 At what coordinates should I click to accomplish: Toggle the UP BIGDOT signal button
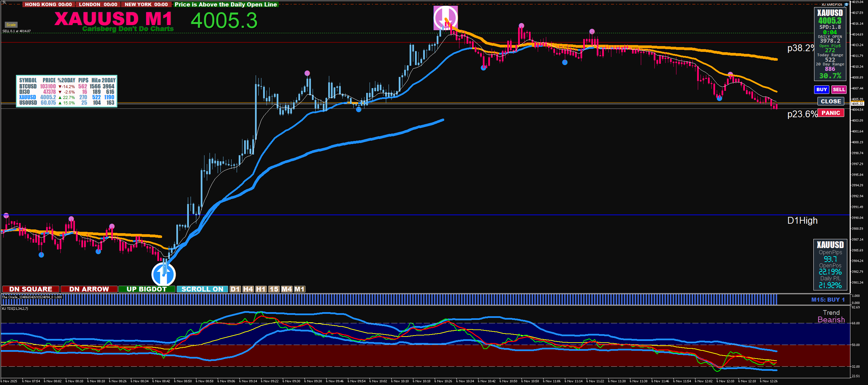coord(146,289)
